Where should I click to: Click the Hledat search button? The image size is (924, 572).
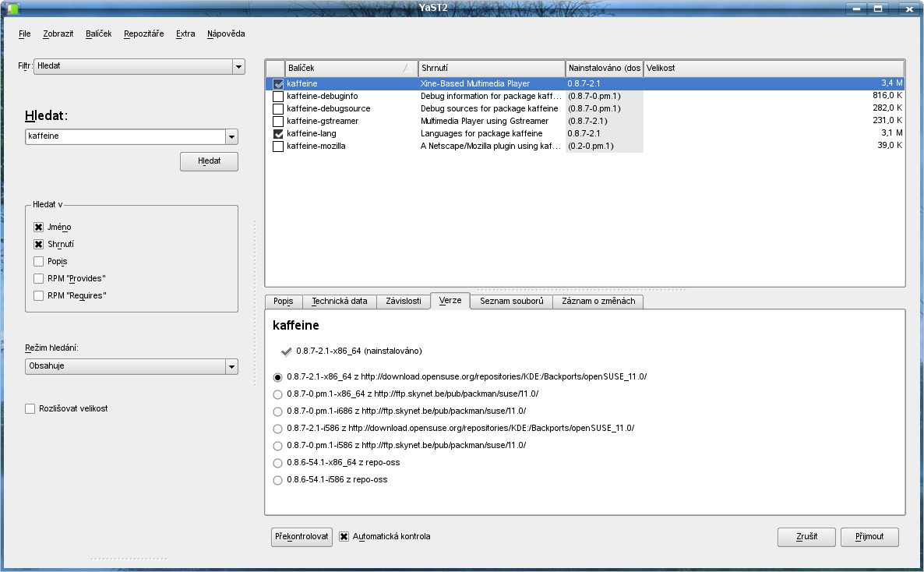[x=210, y=161]
